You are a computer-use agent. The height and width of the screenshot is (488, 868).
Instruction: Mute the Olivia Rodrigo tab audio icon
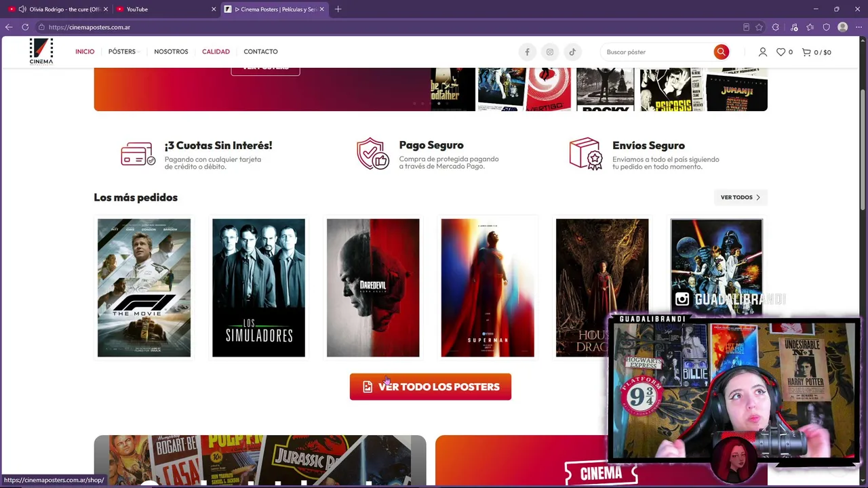(23, 9)
